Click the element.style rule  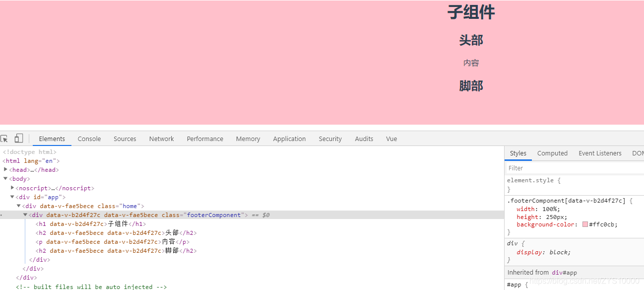click(534, 180)
